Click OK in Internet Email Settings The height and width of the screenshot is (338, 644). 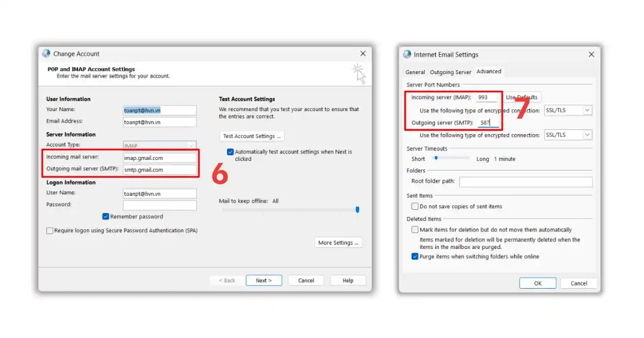pos(538,283)
